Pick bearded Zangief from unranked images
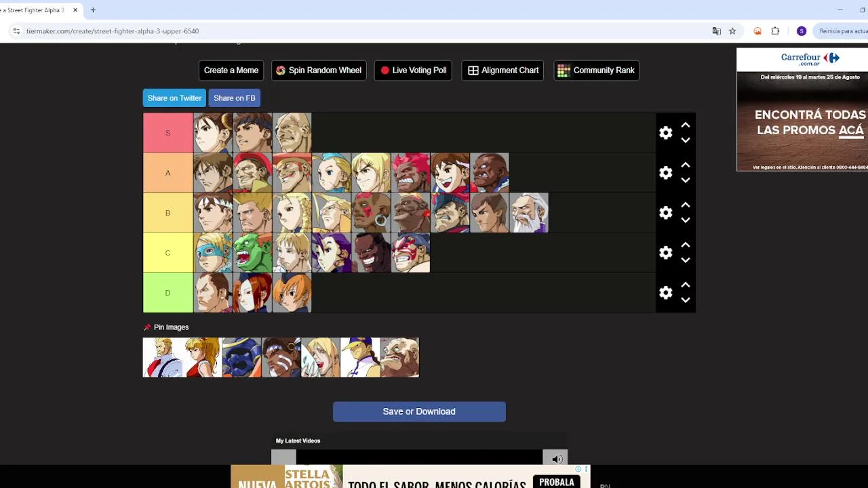This screenshot has height=488, width=868. (399, 357)
